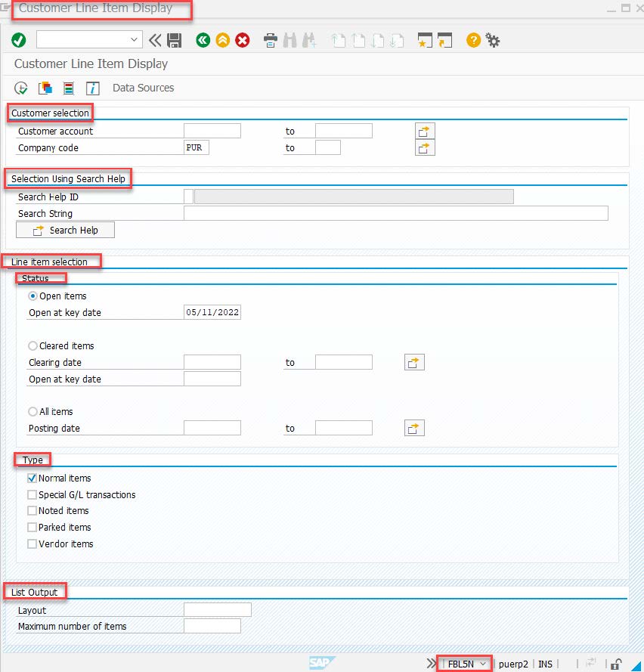Select the Cleared items radio button
Viewport: 644px width, 672px height.
pyautogui.click(x=33, y=346)
